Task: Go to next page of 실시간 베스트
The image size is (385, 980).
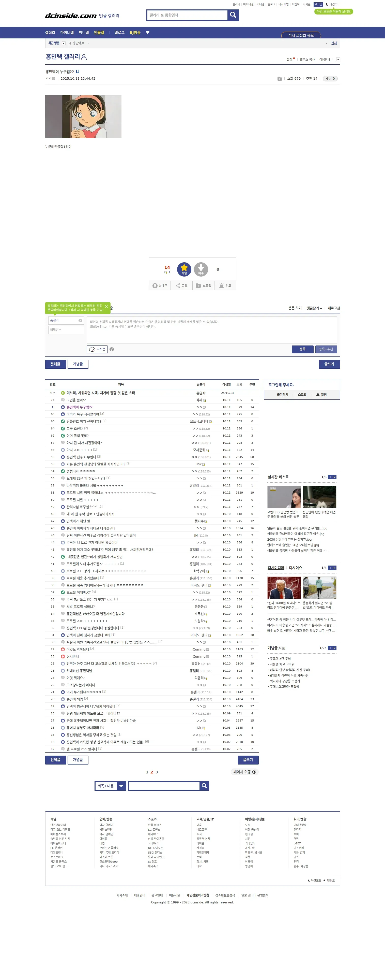Action: pos(334,477)
